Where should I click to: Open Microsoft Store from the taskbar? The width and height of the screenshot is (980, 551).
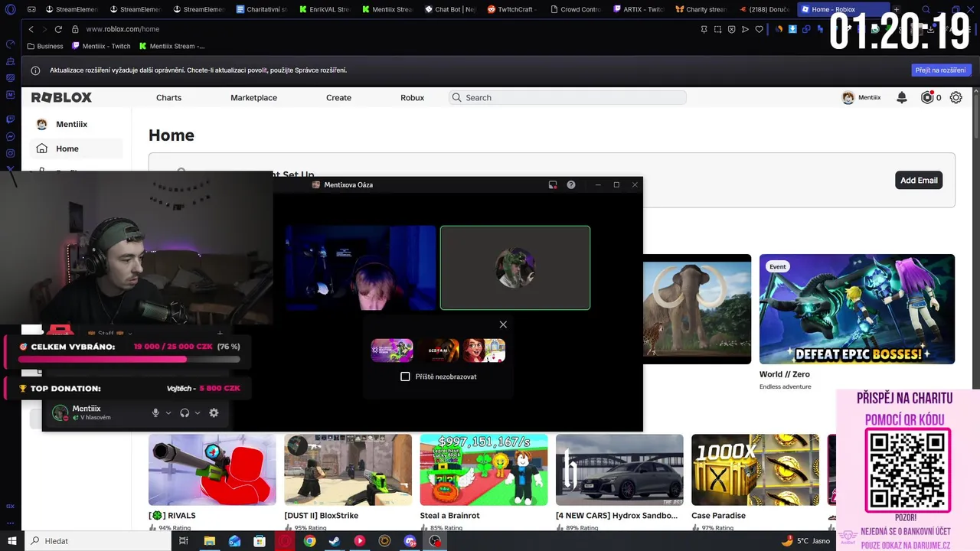pos(260,541)
